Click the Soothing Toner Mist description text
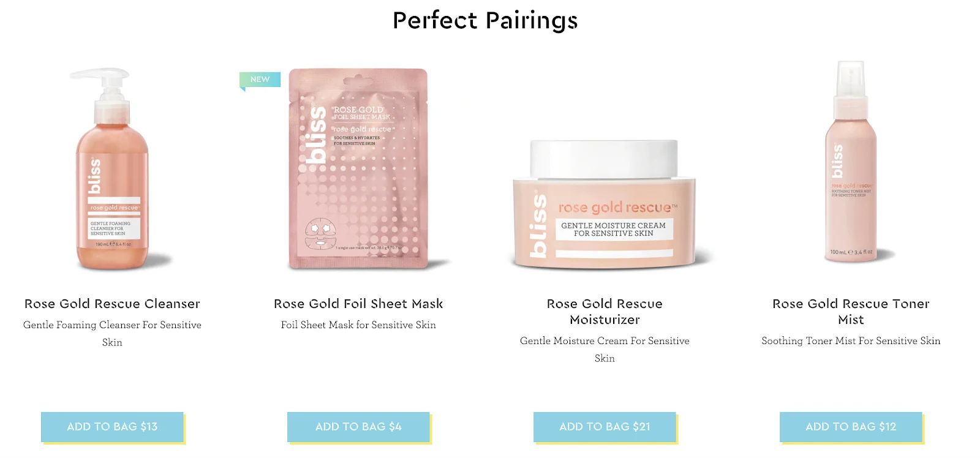The width and height of the screenshot is (980, 458). point(851,341)
